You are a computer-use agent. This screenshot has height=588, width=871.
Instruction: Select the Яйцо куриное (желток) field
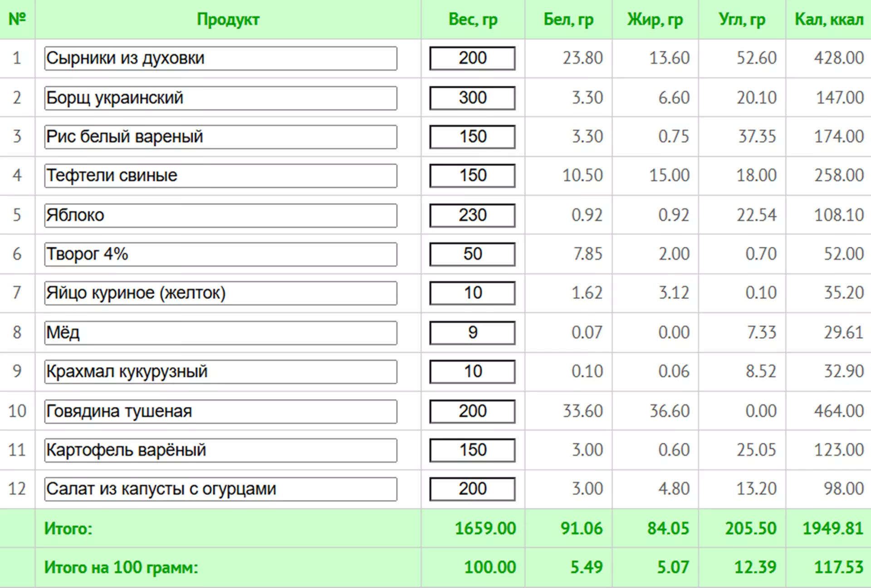coord(220,293)
